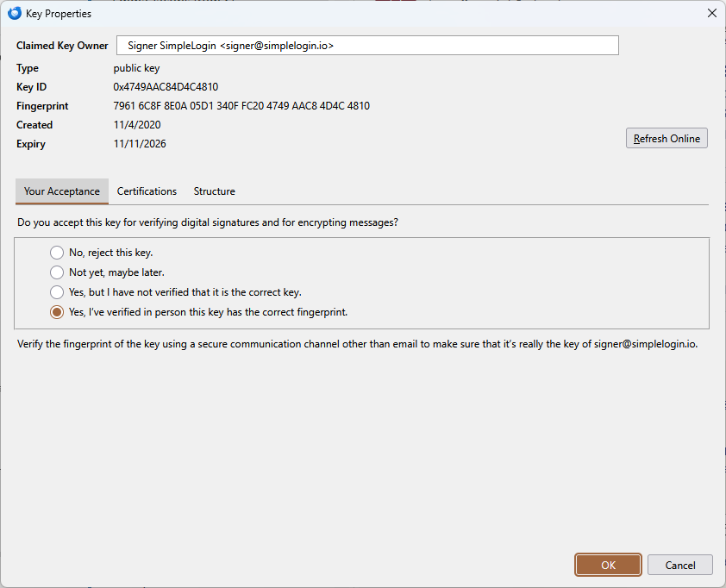Click the "public key" type value
The image size is (726, 588).
(x=136, y=68)
